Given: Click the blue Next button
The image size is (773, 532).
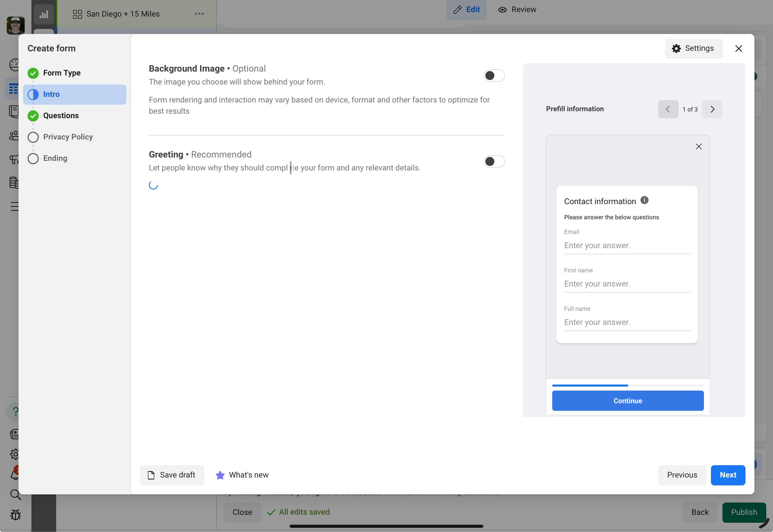Looking at the screenshot, I should coord(728,475).
